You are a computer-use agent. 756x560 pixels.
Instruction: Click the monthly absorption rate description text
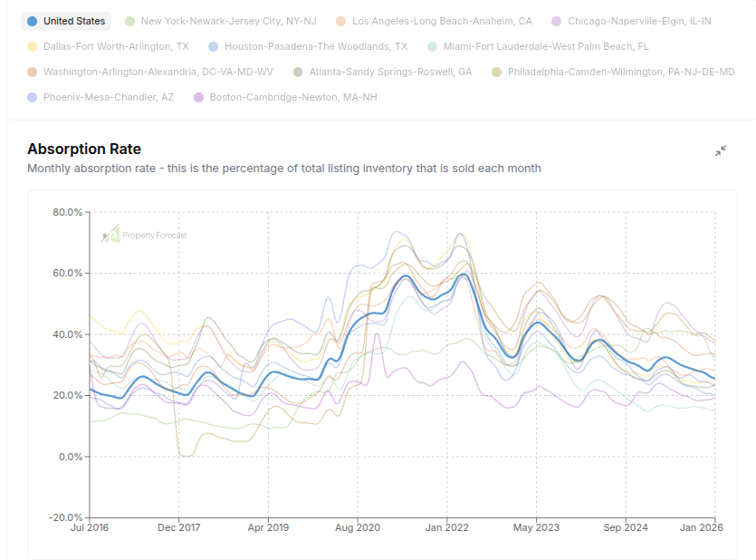284,169
